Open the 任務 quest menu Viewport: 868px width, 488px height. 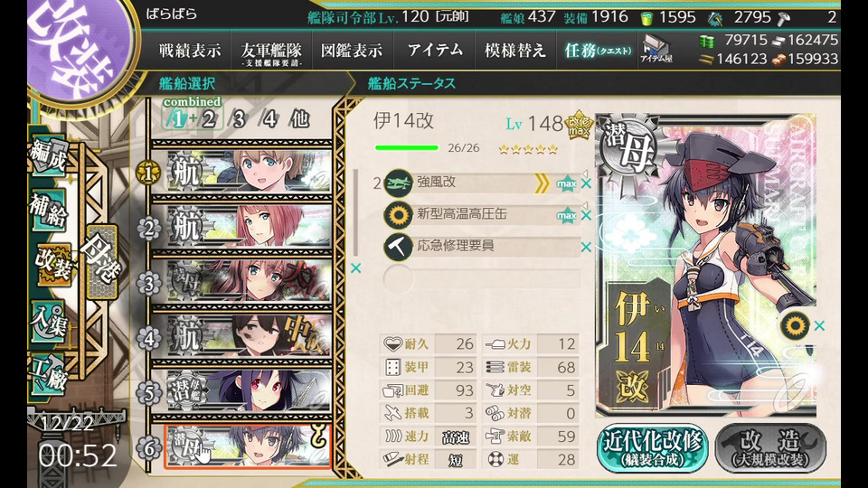coord(598,51)
